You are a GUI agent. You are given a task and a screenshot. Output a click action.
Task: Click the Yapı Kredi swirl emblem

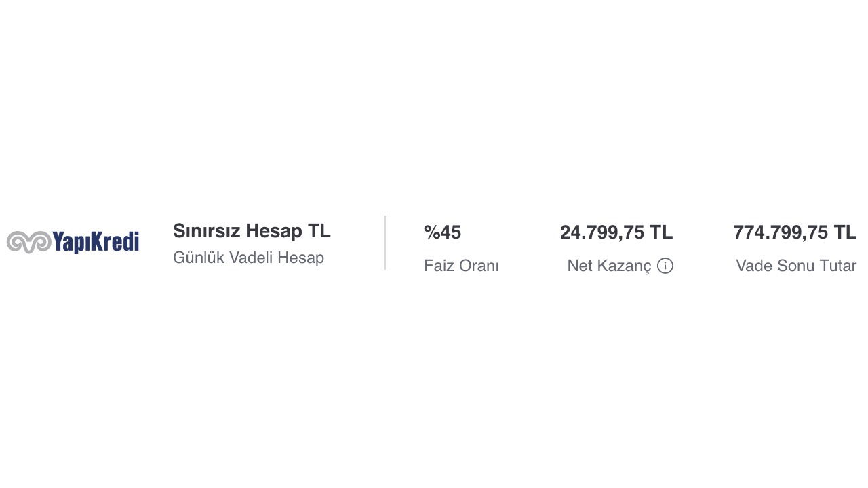28,242
